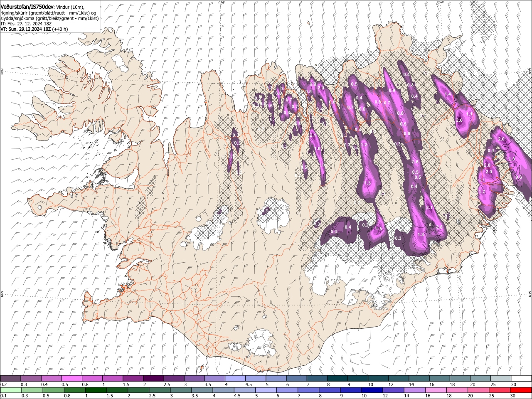Select lavender snow swatch between 4 and 4.5

(x=235, y=378)
